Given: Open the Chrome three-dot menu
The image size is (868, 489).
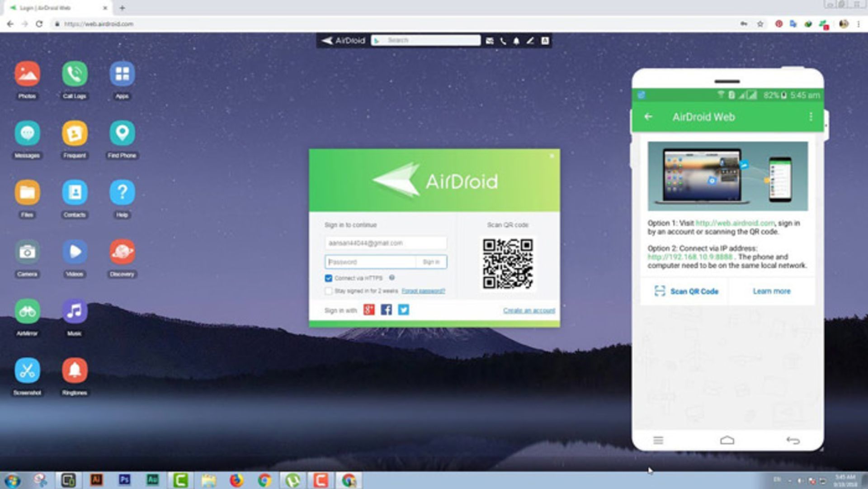Looking at the screenshot, I should (859, 24).
